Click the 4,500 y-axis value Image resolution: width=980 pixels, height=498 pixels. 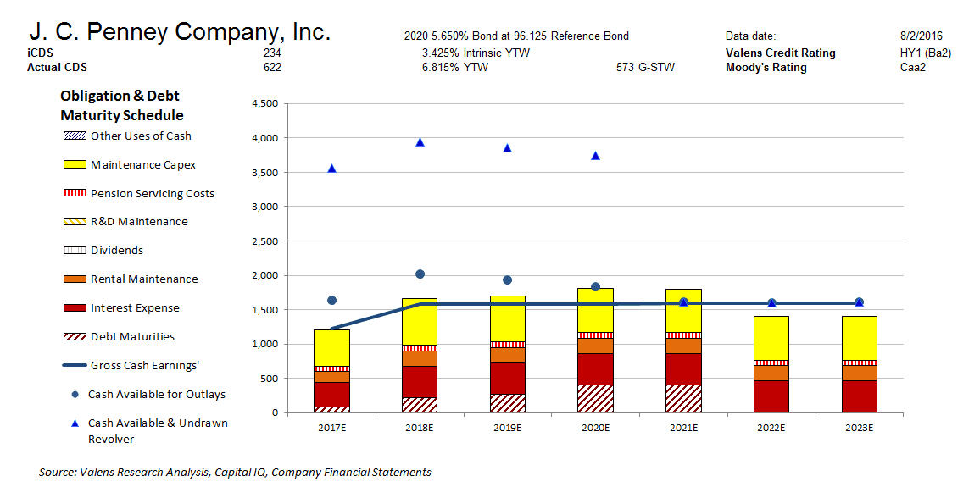[265, 103]
